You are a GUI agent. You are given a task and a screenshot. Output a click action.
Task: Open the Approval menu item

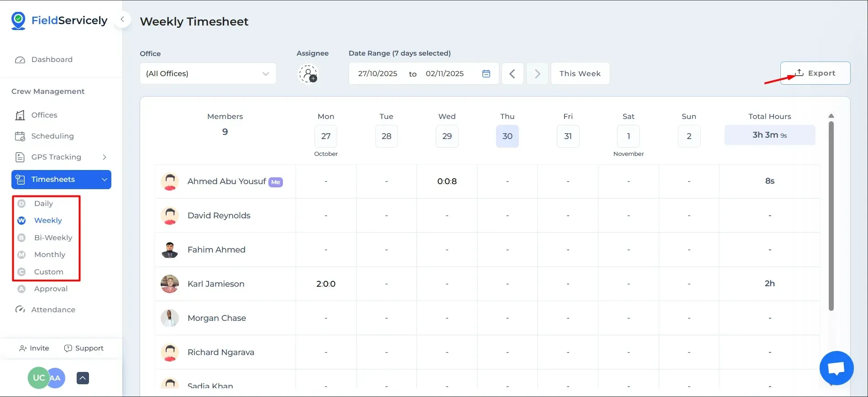[x=51, y=289]
